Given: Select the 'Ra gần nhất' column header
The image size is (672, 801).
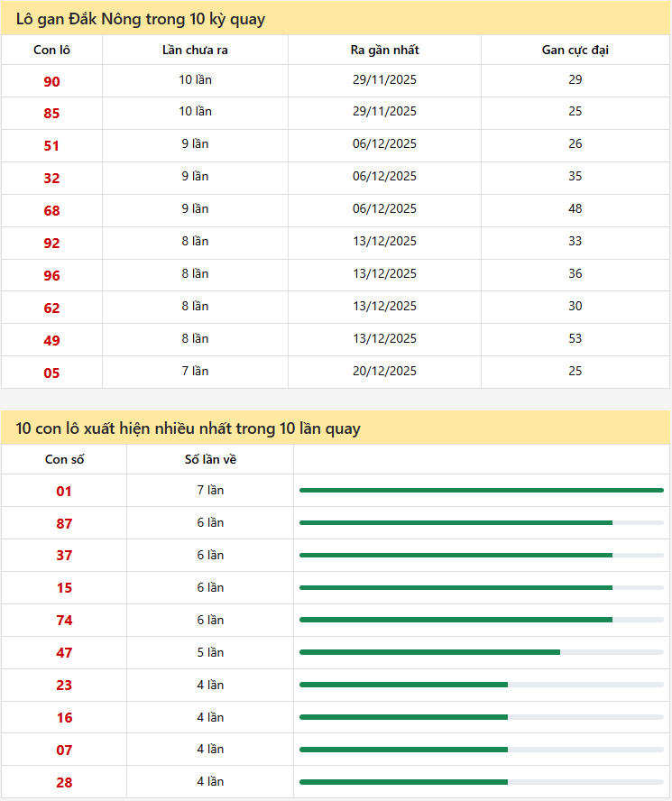Looking at the screenshot, I should click(x=384, y=51).
